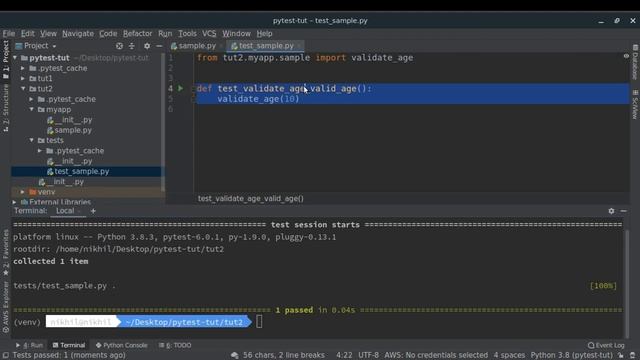Click breadcrumb test_validate_age_valid_age()
This screenshot has height=360, width=640.
pos(251,199)
